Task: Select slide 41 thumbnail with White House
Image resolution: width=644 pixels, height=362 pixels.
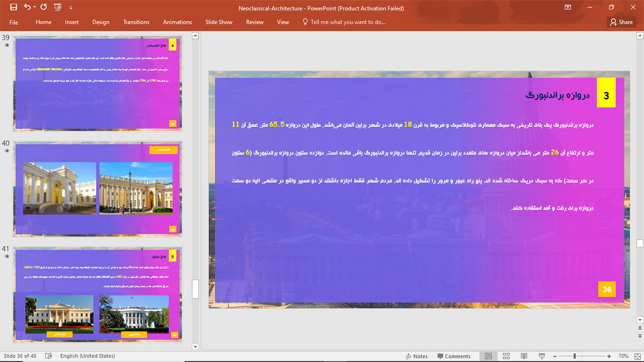Action: pos(97,294)
